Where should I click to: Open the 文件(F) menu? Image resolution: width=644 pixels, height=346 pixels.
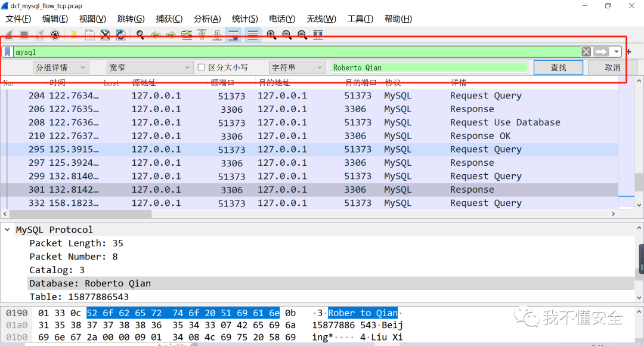click(18, 18)
